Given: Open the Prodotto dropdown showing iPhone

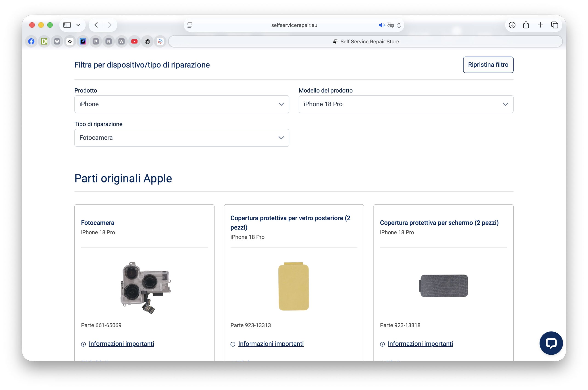Looking at the screenshot, I should pos(182,104).
